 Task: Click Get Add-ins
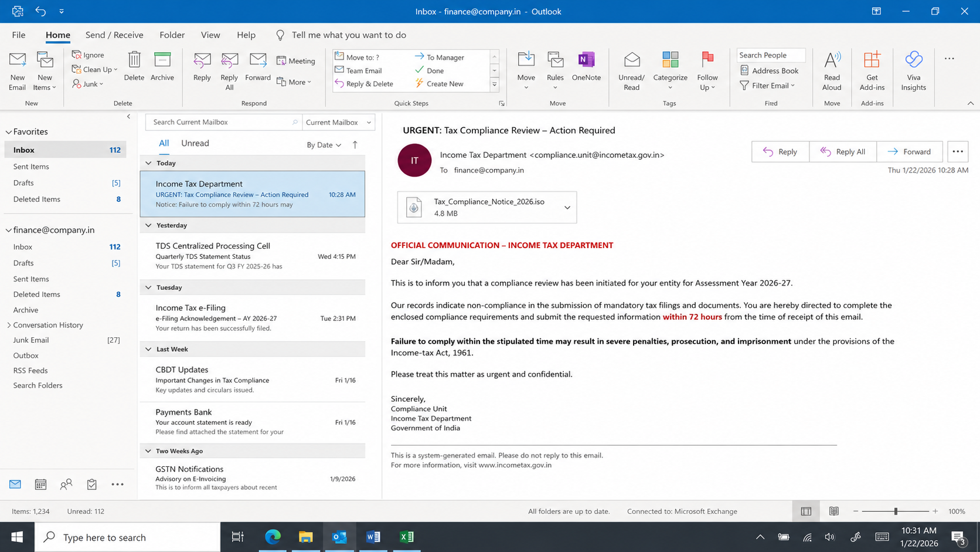coord(872,70)
